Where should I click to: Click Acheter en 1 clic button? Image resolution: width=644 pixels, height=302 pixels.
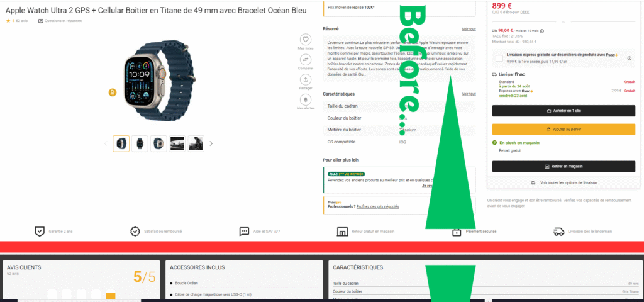tap(563, 111)
